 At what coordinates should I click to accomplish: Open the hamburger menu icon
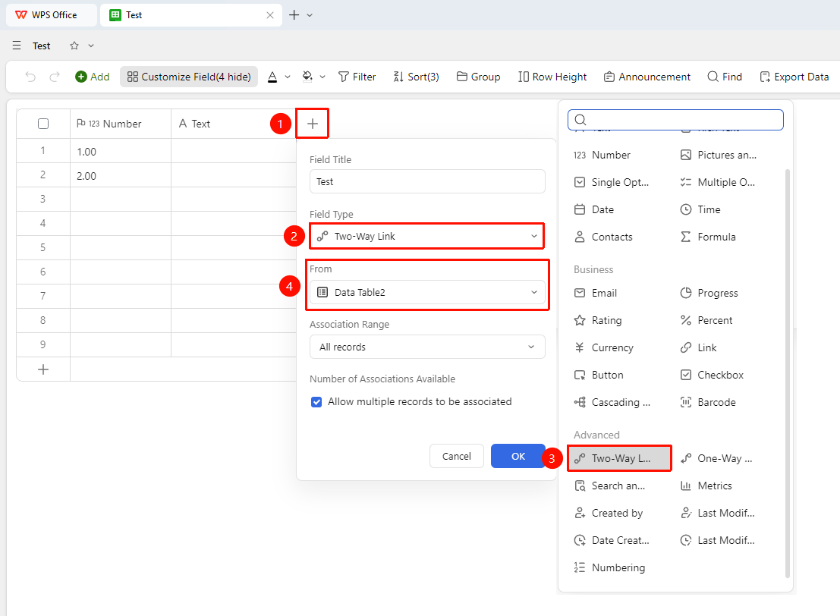coord(17,46)
